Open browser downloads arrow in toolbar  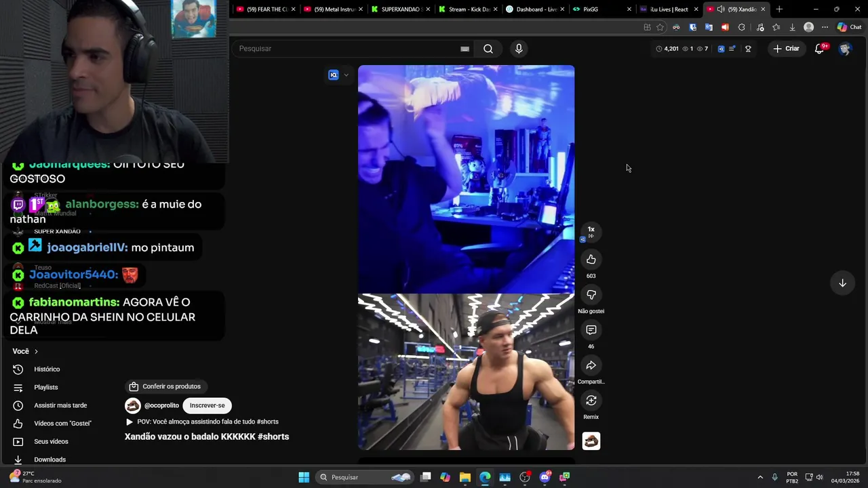pos(792,27)
